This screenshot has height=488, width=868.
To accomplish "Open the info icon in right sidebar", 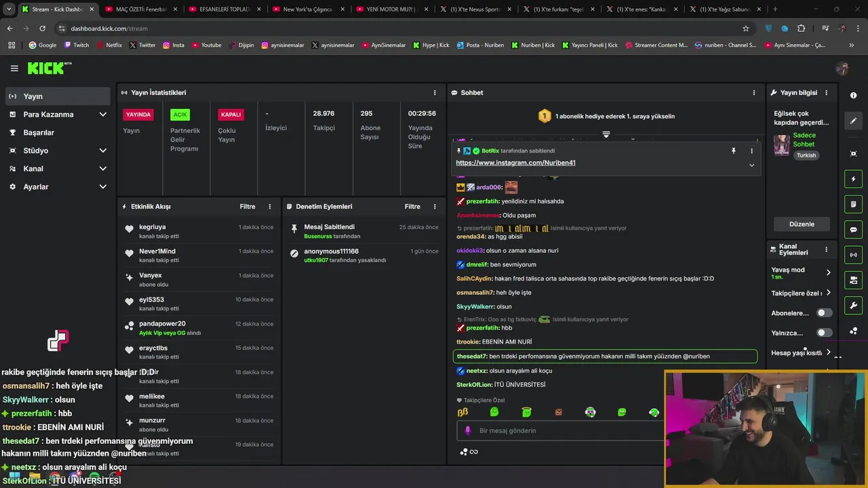I will (x=853, y=96).
